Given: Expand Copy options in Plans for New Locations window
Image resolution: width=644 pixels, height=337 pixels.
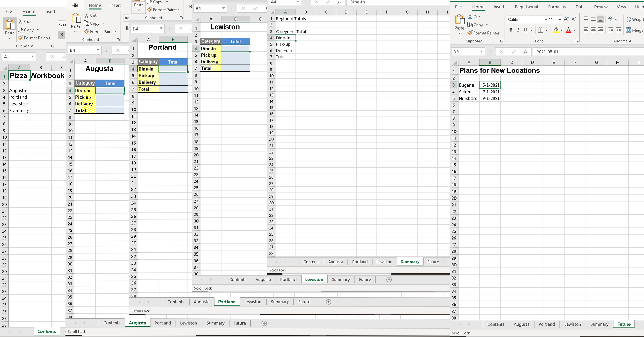Looking at the screenshot, I should click(x=487, y=25).
